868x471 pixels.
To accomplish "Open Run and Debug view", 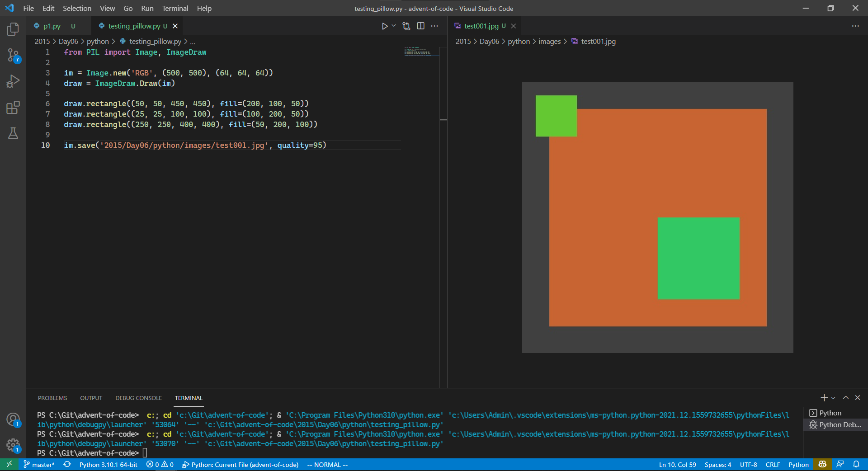I will 13,81.
